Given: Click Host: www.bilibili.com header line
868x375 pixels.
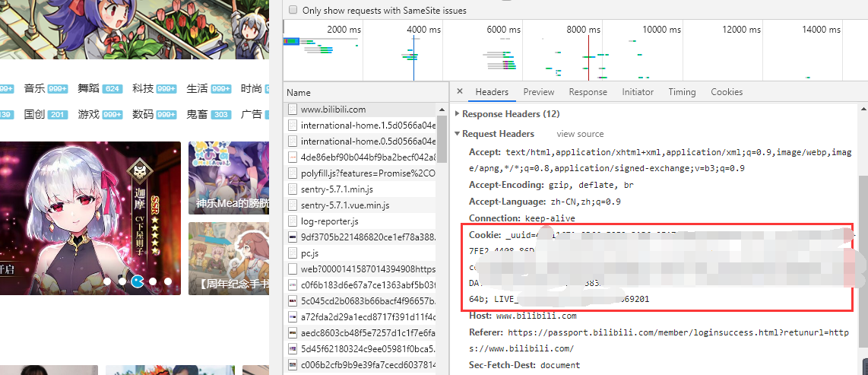Looking at the screenshot, I should (x=523, y=316).
